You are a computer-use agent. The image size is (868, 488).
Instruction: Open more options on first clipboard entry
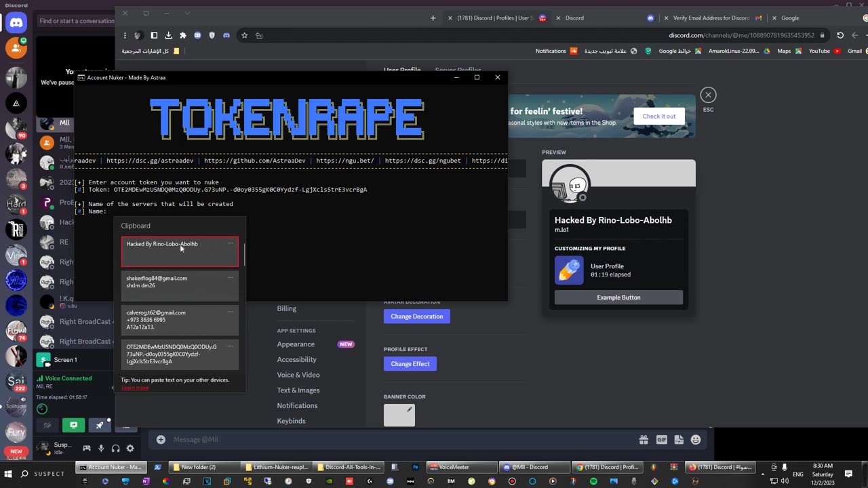230,243
